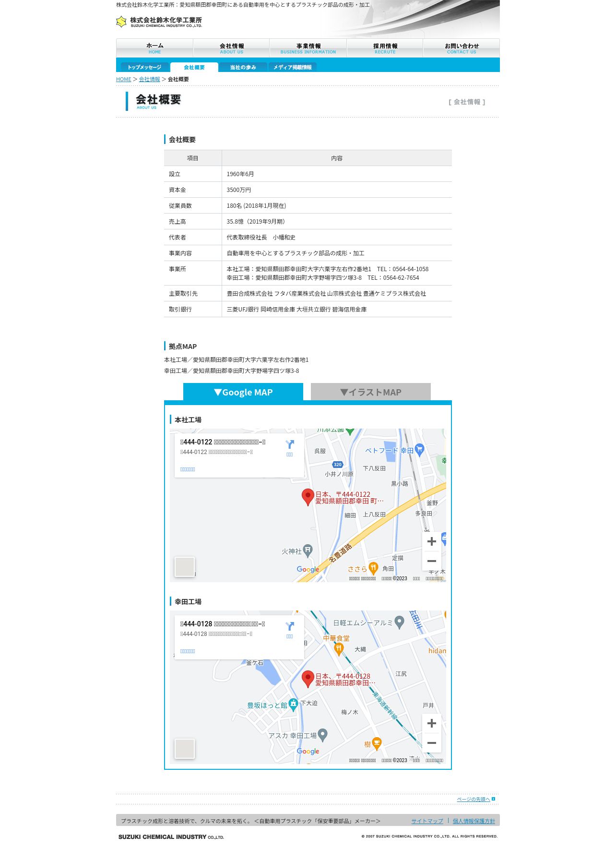Click Google logo on 本社工場 map
616x849 pixels.
[308, 569]
